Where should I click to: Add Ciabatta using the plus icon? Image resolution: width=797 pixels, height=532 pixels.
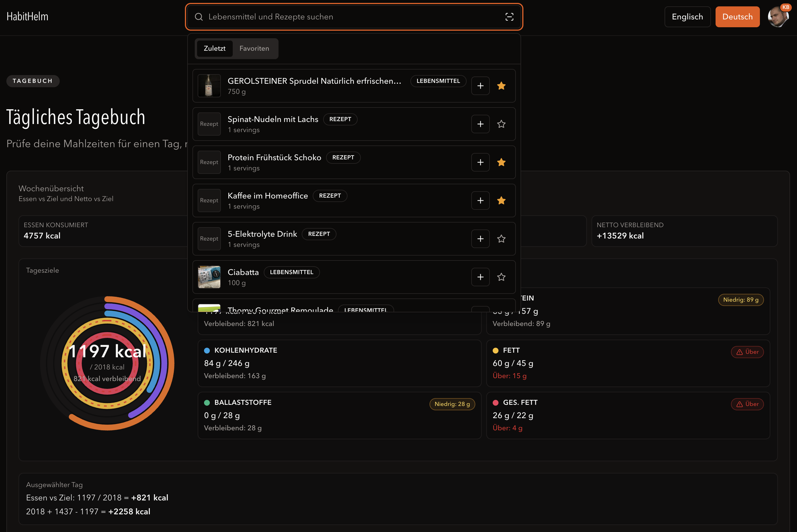click(x=480, y=277)
